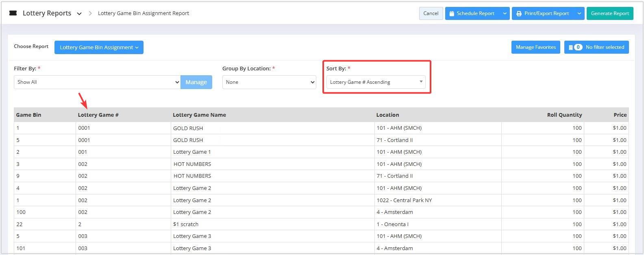This screenshot has width=644, height=255.
Task: Click the calendar icon on Schedule Report
Action: tap(452, 13)
